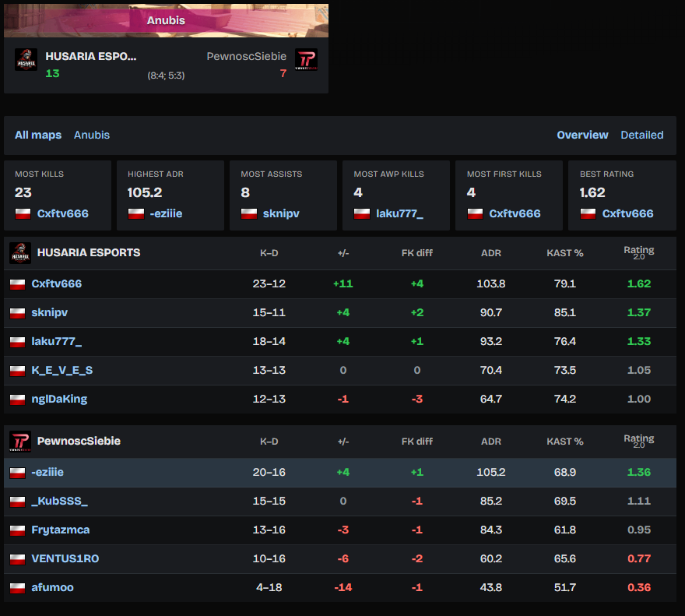Viewport: 685px width, 616px height.
Task: Click Husaria Esports logo in stats table header
Action: click(20, 252)
